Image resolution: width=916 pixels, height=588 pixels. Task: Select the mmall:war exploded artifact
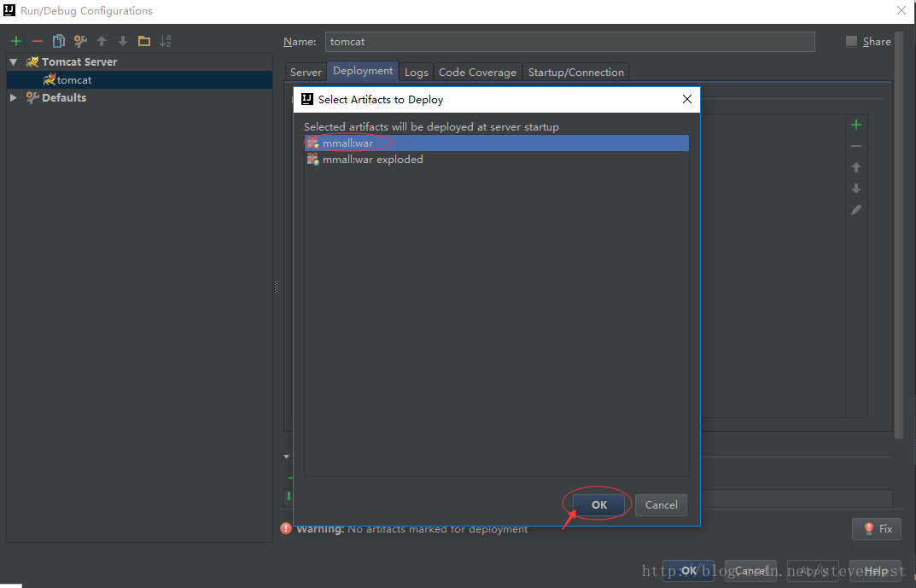point(497,160)
